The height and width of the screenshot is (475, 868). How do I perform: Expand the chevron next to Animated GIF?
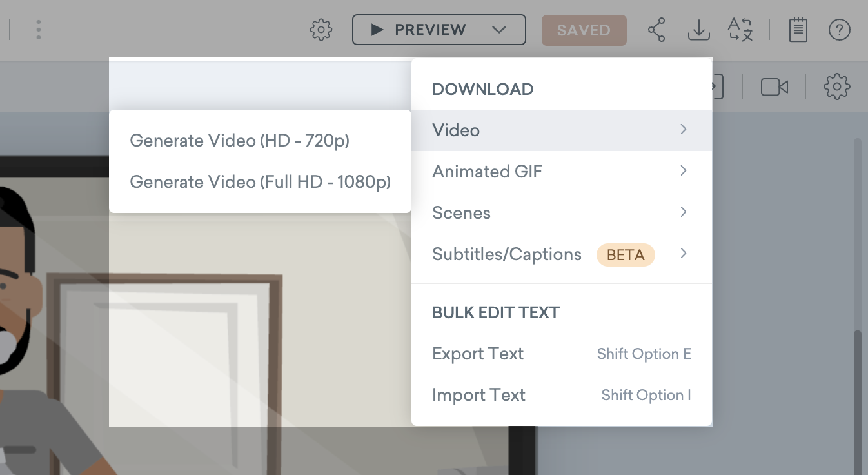click(x=684, y=171)
